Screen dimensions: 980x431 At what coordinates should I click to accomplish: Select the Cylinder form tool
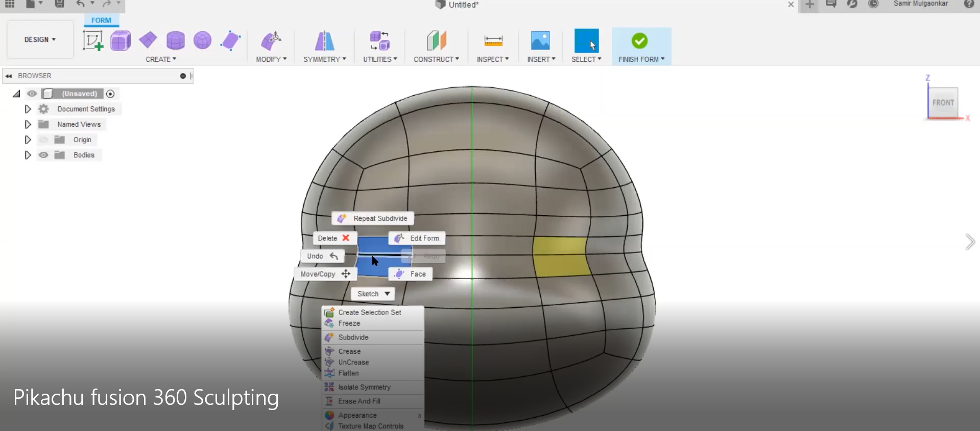coord(175,40)
